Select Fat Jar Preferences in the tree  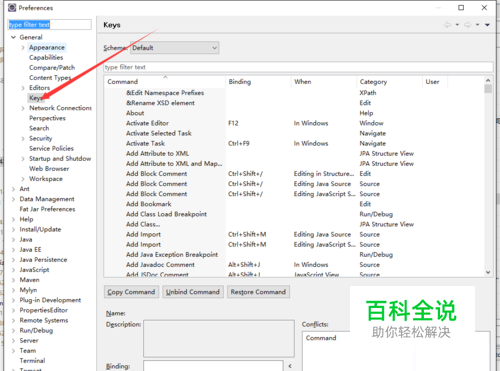pos(47,209)
